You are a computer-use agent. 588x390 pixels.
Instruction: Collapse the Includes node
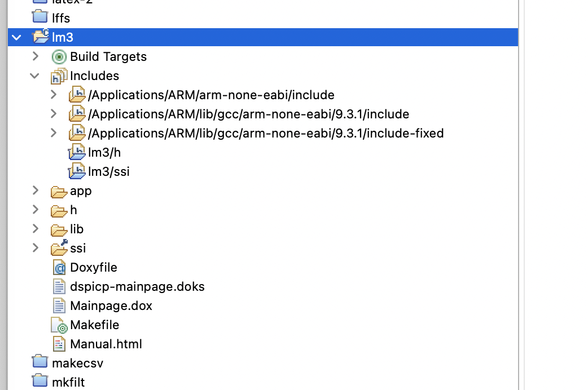pos(35,76)
